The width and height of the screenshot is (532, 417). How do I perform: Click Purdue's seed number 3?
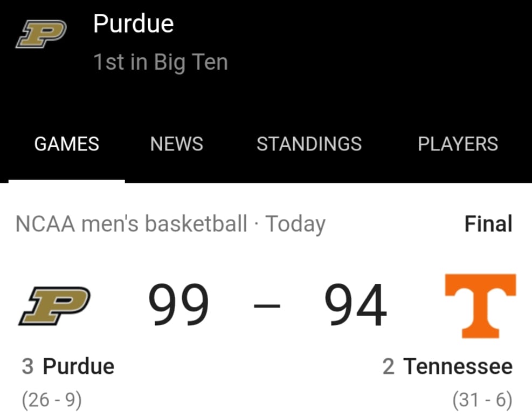tap(27, 366)
